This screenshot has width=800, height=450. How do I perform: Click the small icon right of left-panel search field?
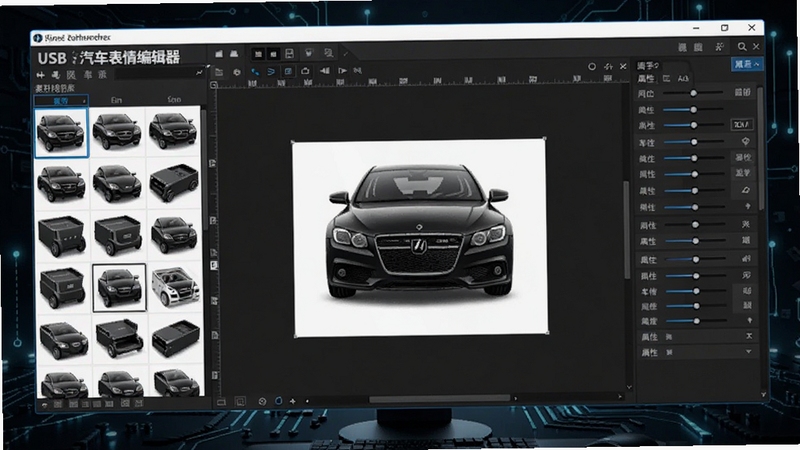(199, 73)
